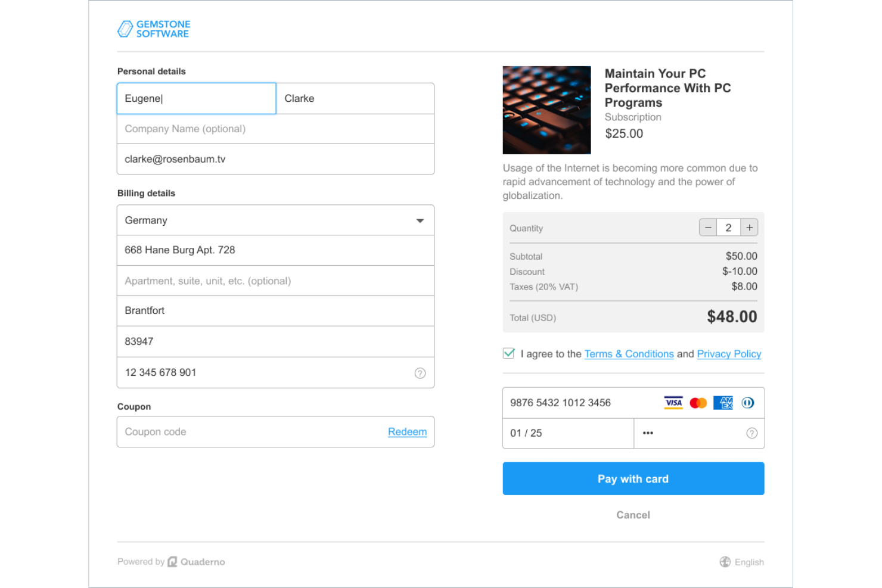
Task: Click the help icon in tax ID field
Action: click(420, 373)
